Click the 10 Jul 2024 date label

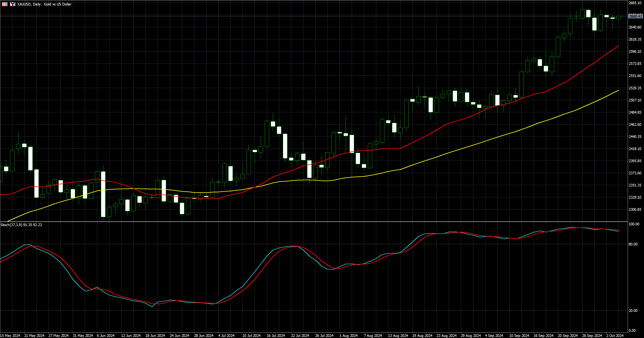coord(251,336)
